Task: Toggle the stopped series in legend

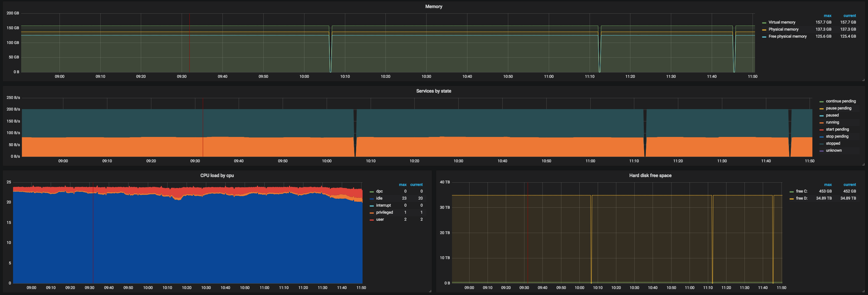Action: click(833, 143)
